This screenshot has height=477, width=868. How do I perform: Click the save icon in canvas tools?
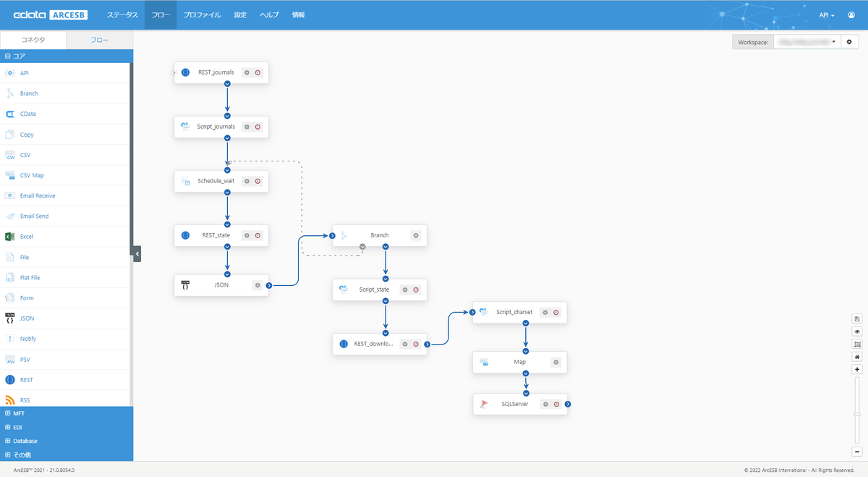pos(857,318)
